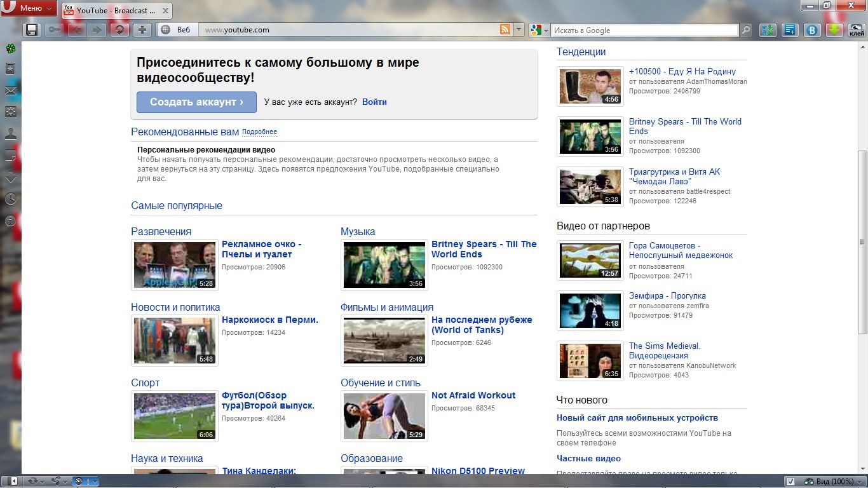Open the mail envelope sidebar panel
The height and width of the screenshot is (488, 868).
[x=10, y=91]
